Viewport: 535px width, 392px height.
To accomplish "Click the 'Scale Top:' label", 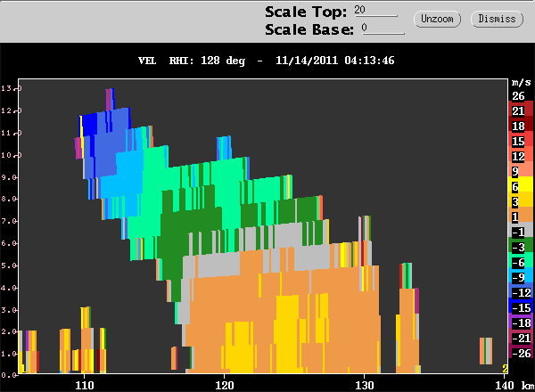I will pyautogui.click(x=306, y=12).
